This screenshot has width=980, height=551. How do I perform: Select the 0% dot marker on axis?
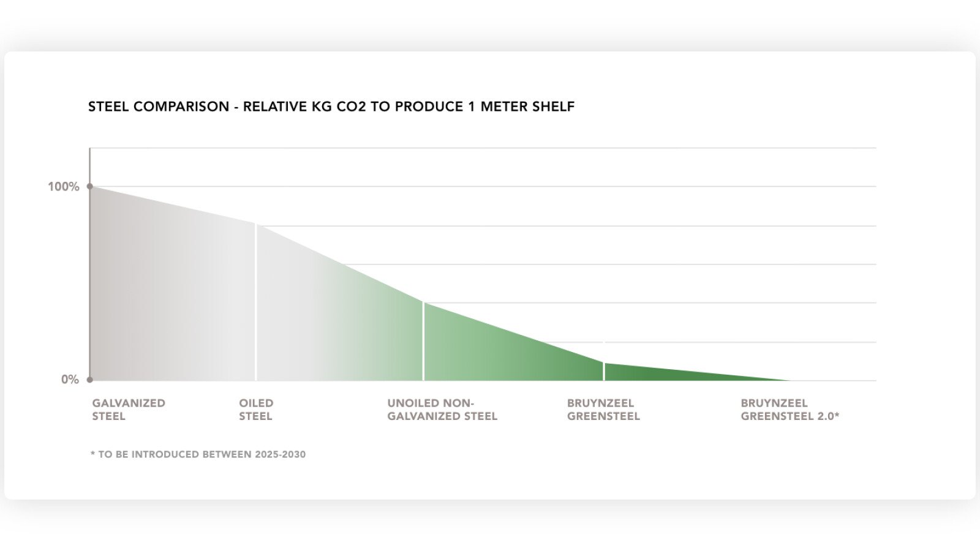point(90,380)
